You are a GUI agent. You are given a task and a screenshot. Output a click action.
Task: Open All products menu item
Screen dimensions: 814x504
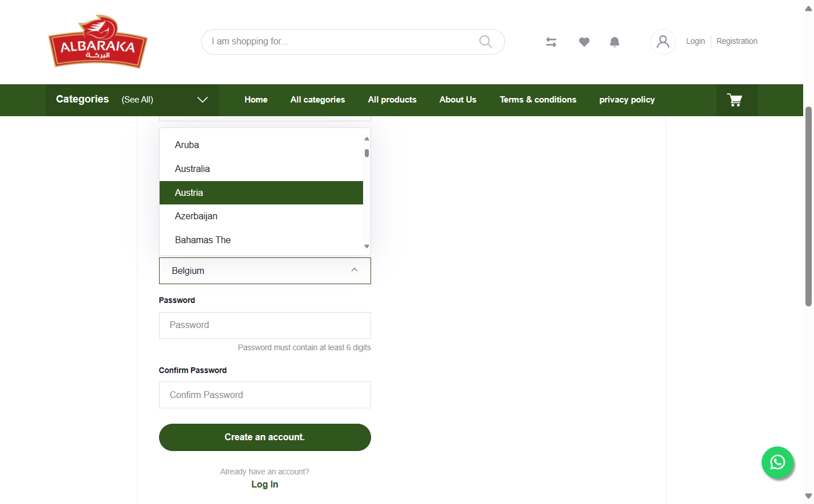(392, 100)
